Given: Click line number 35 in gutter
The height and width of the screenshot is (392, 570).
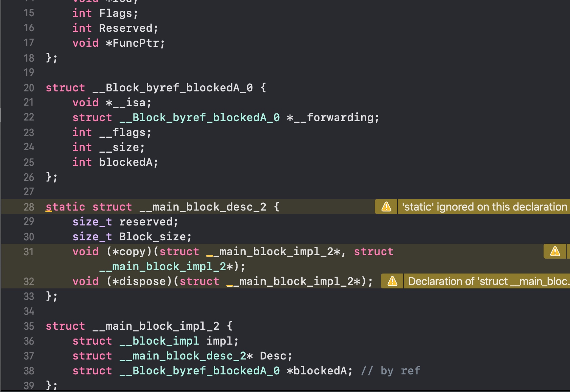Looking at the screenshot, I should (x=29, y=326).
